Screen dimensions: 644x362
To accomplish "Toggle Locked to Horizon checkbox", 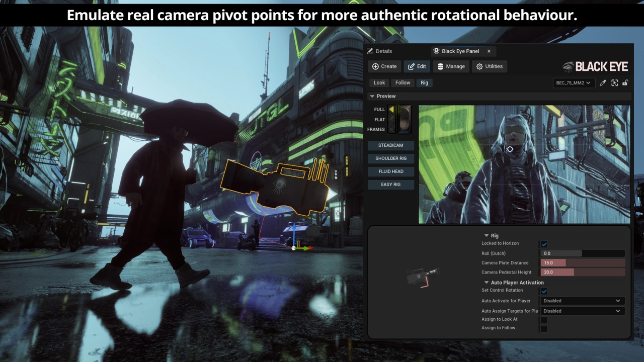I will [544, 244].
